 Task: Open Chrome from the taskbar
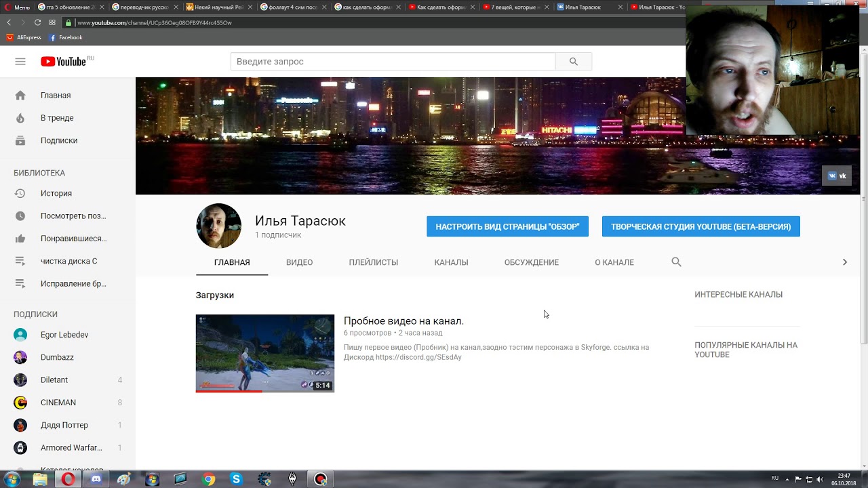(x=209, y=479)
